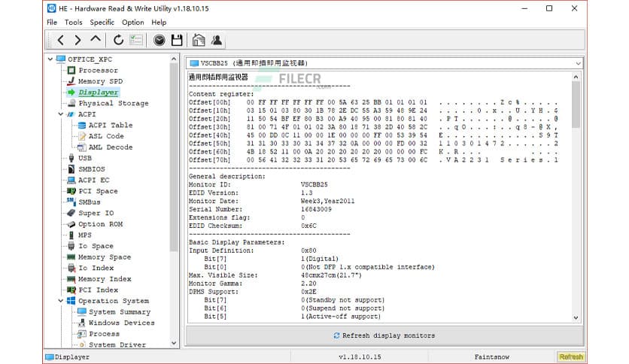Screen dimensions: 629x364
Task: Open the Specific menu
Action: (x=102, y=23)
